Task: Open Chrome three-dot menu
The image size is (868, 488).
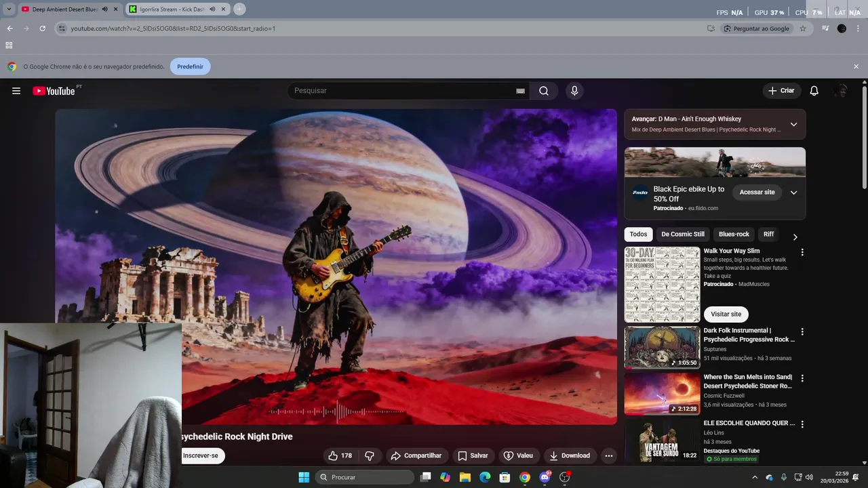Action: coord(857,28)
